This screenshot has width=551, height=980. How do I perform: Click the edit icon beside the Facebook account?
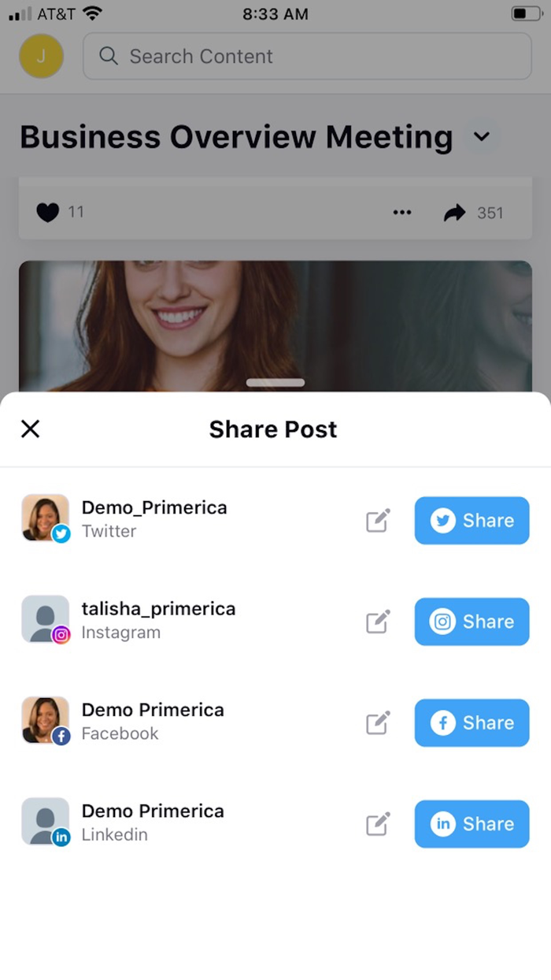pyautogui.click(x=377, y=723)
